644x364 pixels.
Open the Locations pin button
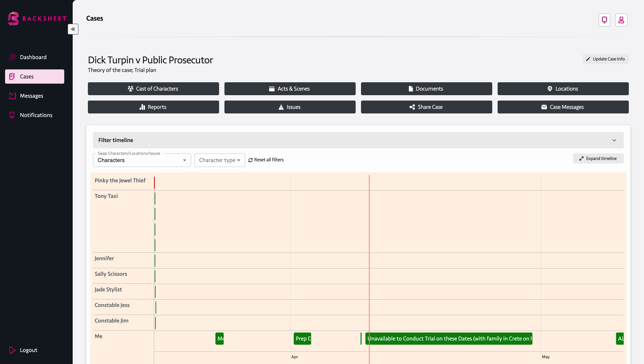(563, 89)
